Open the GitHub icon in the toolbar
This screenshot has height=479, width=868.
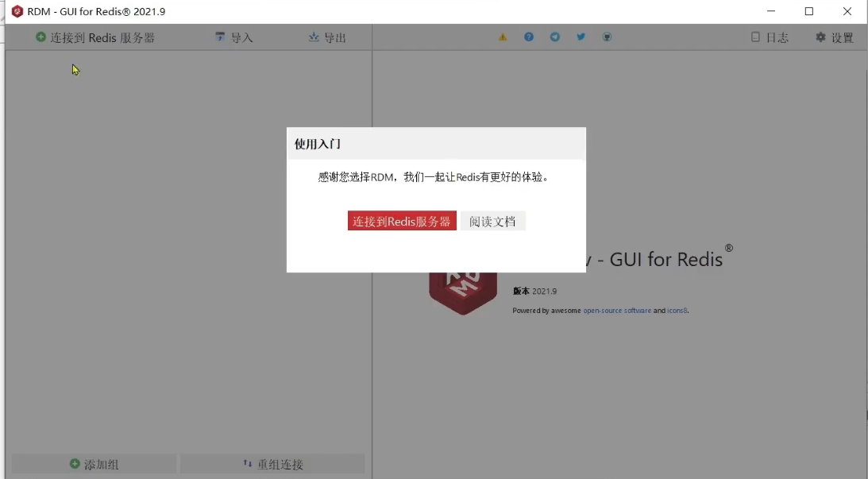(x=607, y=36)
